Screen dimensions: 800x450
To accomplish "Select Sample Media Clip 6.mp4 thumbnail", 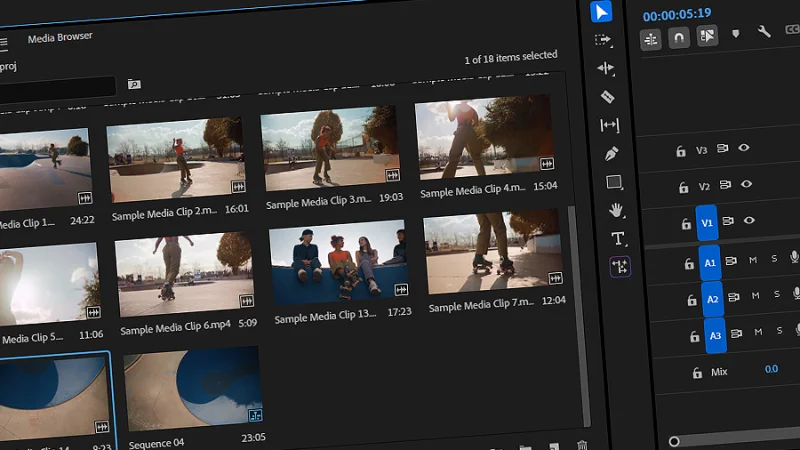I will click(185, 274).
